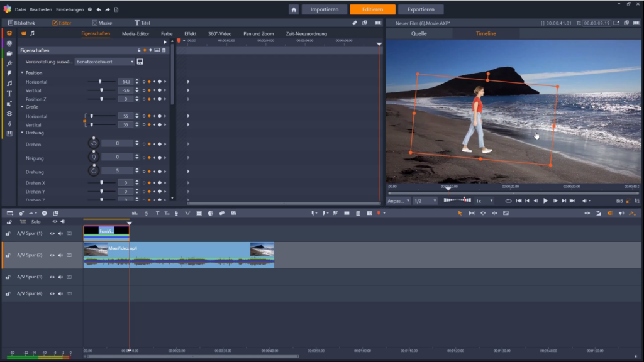Click the snapshot camera icon in timeline toolbar
This screenshot has width=644, height=362.
369,213
